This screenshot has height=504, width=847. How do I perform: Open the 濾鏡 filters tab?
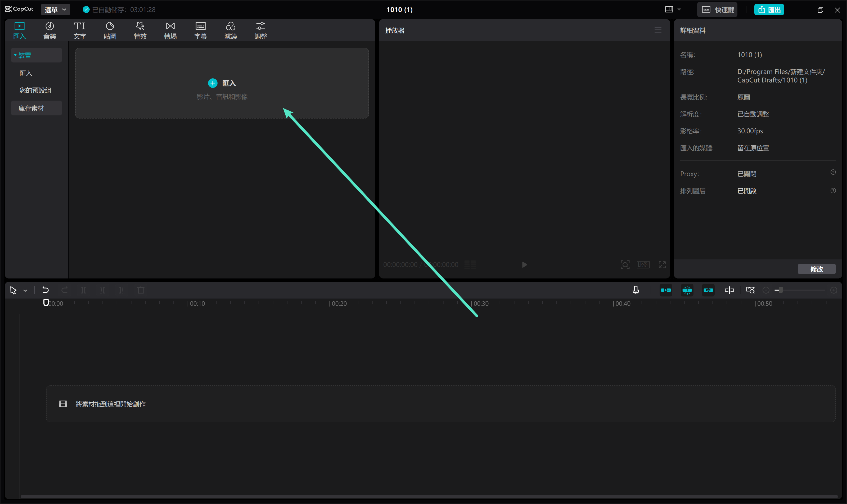click(231, 30)
